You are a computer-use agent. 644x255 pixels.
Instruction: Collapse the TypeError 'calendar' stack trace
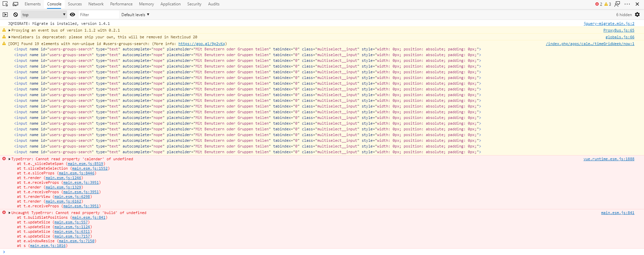(9, 159)
